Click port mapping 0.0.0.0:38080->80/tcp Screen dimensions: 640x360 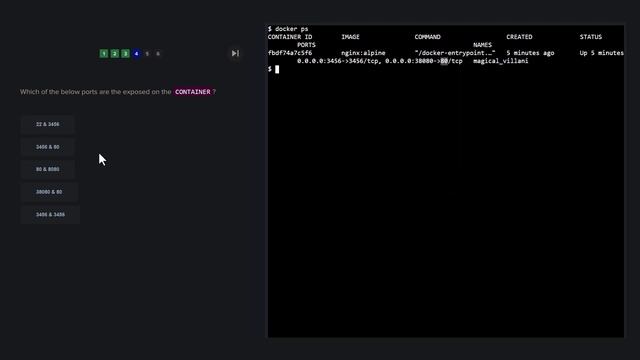(424, 61)
